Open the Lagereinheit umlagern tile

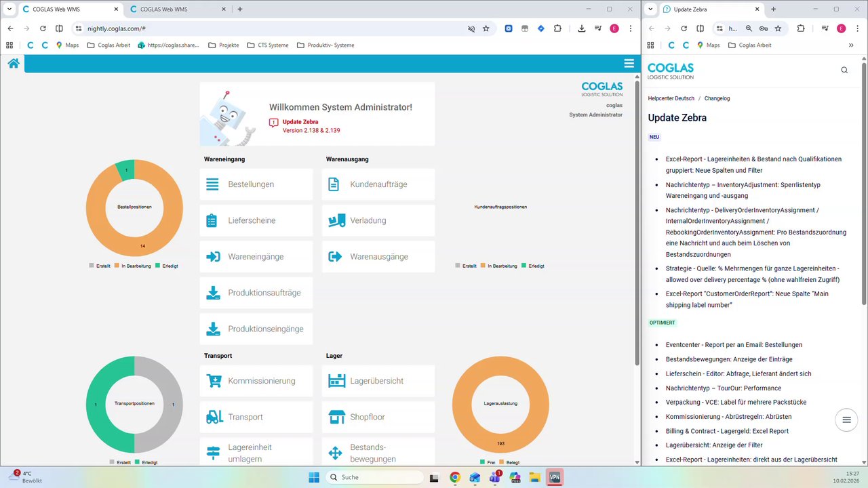click(x=256, y=452)
